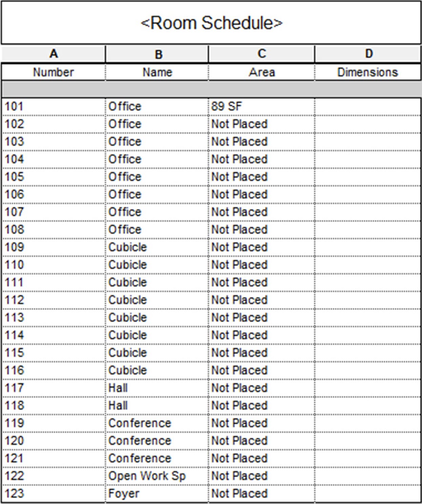Viewport: 422px width, 504px height.
Task: Click the Room Schedule title cell
Action: click(x=211, y=23)
